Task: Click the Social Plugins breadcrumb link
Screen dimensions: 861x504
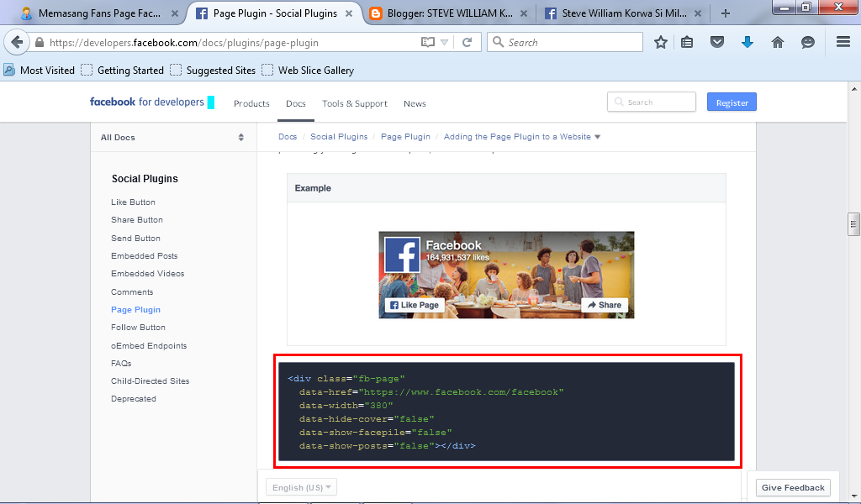Action: [339, 137]
